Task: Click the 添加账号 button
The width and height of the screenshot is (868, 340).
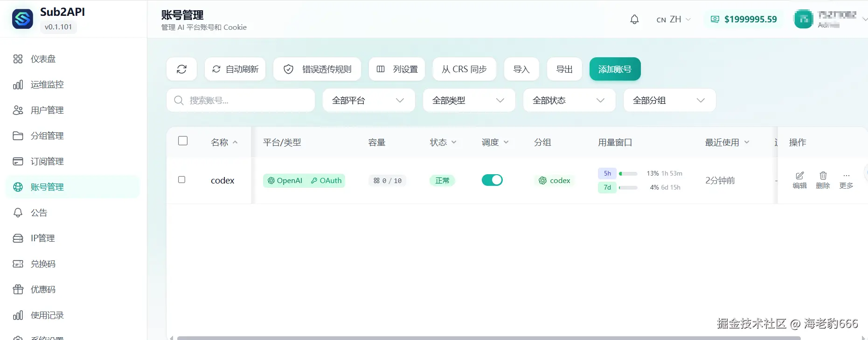Action: 615,69
